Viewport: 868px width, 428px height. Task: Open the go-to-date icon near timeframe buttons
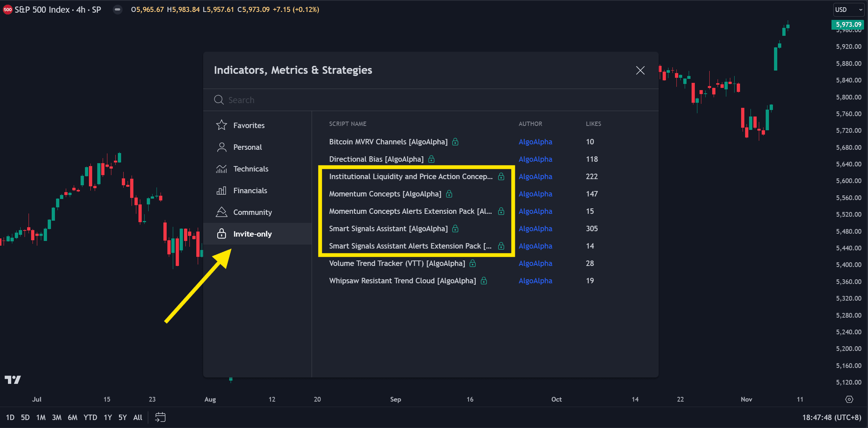(160, 417)
